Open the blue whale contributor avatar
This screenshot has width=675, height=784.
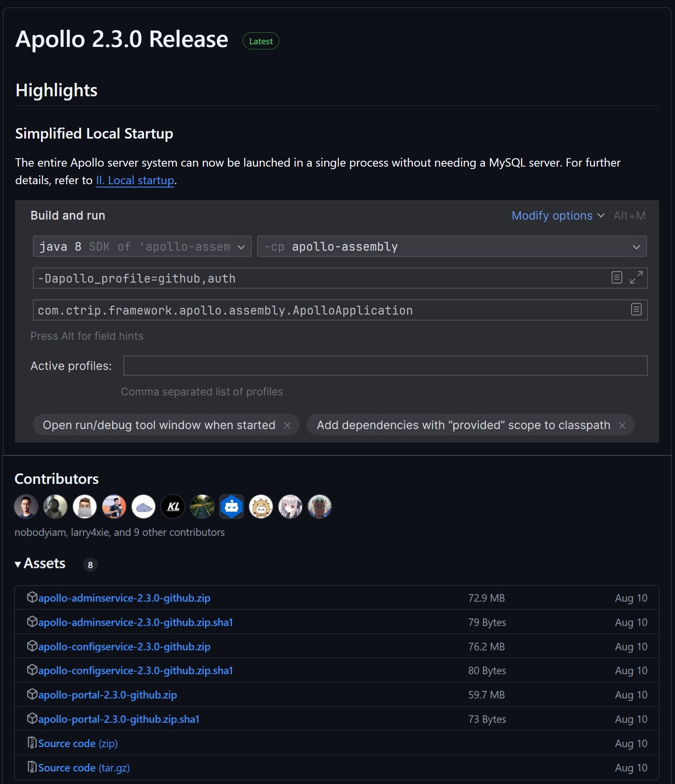point(143,506)
